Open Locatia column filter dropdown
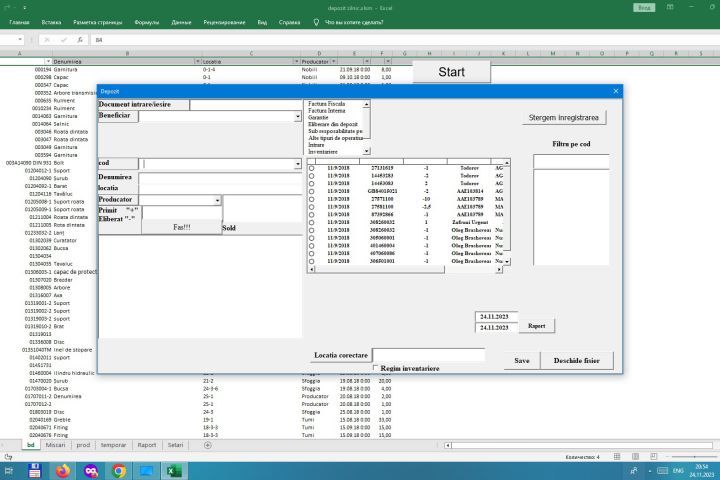 pos(296,61)
